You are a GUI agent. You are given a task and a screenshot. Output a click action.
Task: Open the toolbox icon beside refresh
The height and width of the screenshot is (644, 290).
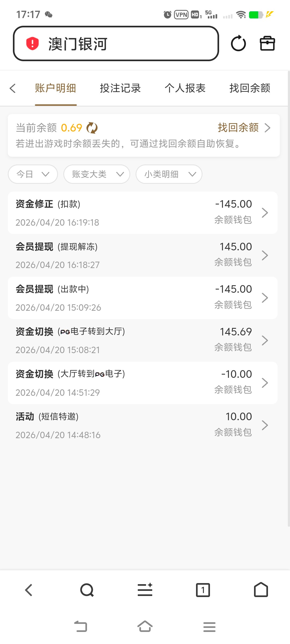tap(267, 43)
